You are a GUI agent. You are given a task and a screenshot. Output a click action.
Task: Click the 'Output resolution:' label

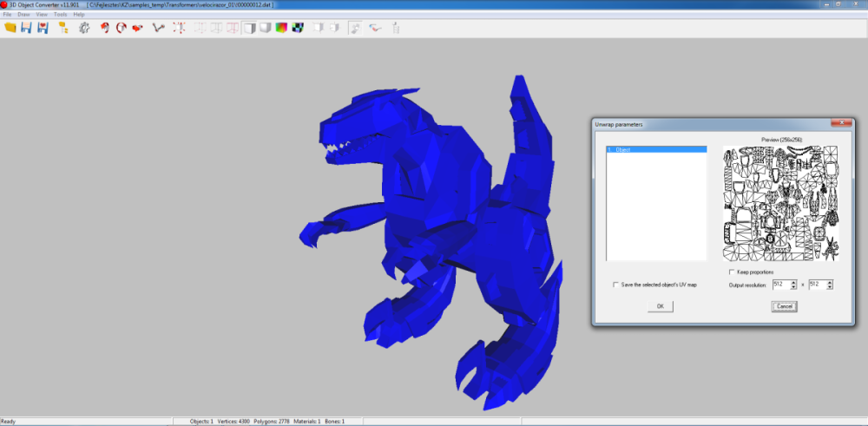(x=748, y=285)
